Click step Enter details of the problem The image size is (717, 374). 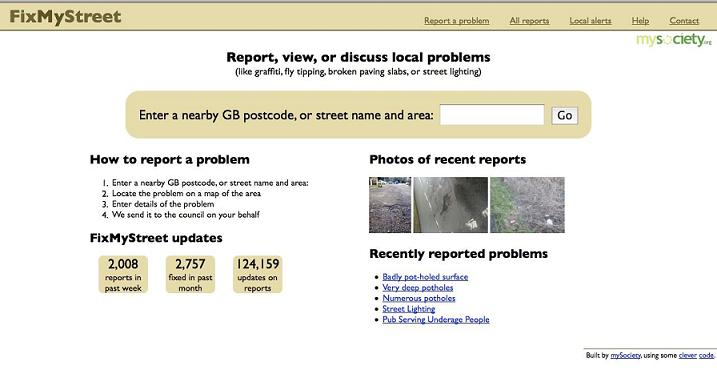163,204
